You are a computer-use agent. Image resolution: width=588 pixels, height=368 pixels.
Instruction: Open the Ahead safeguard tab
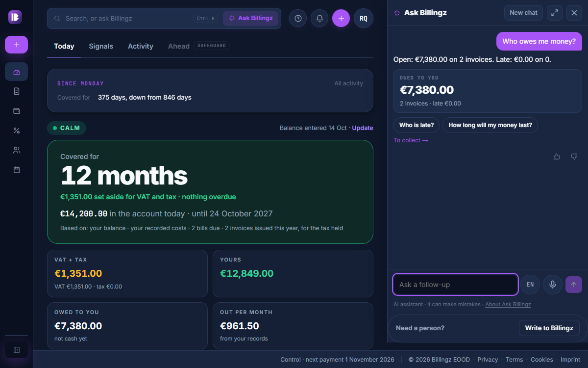(198, 46)
